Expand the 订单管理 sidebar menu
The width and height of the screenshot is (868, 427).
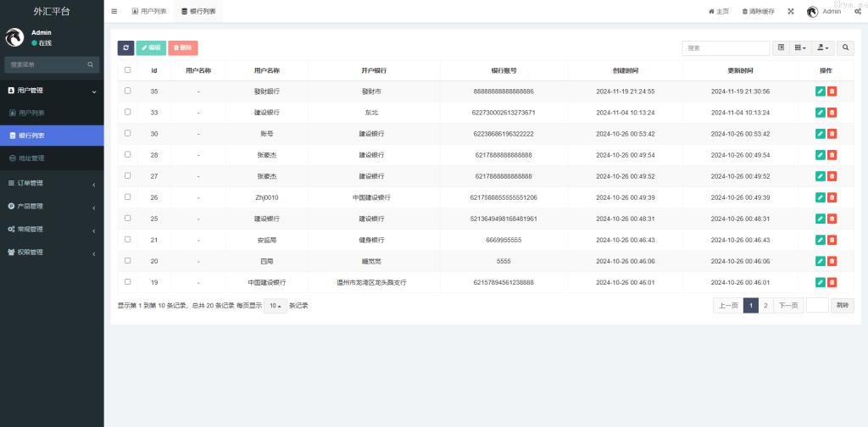click(51, 183)
